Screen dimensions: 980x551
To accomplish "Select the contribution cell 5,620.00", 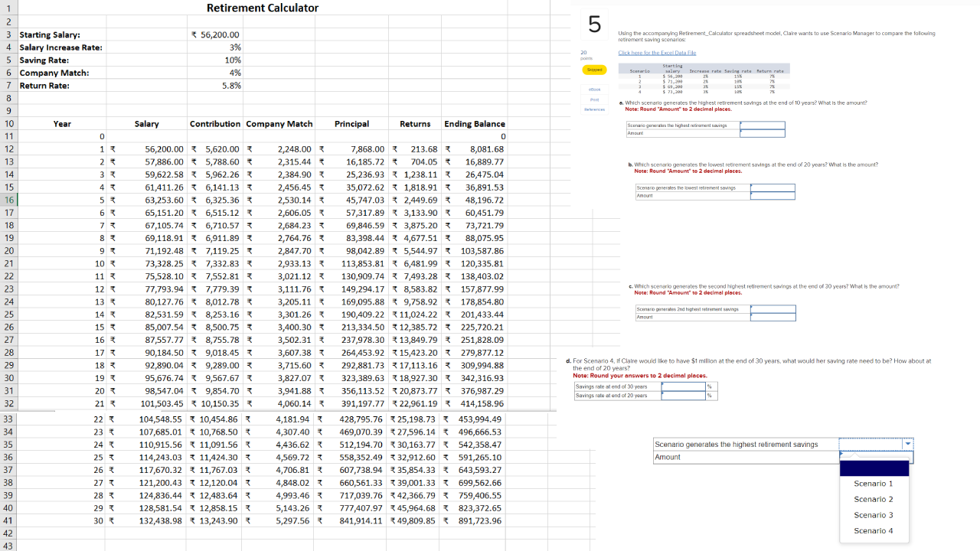I will click(x=215, y=149).
